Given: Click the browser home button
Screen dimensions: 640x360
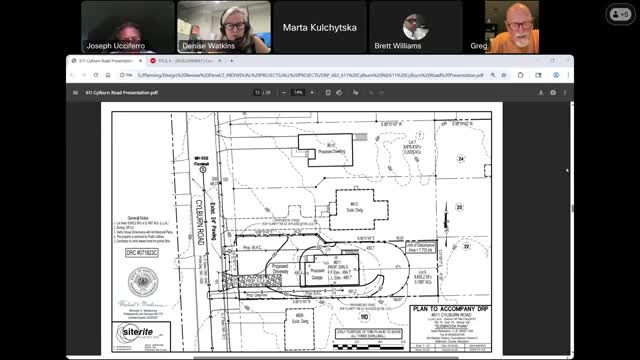Looking at the screenshot, I should click(108, 75).
